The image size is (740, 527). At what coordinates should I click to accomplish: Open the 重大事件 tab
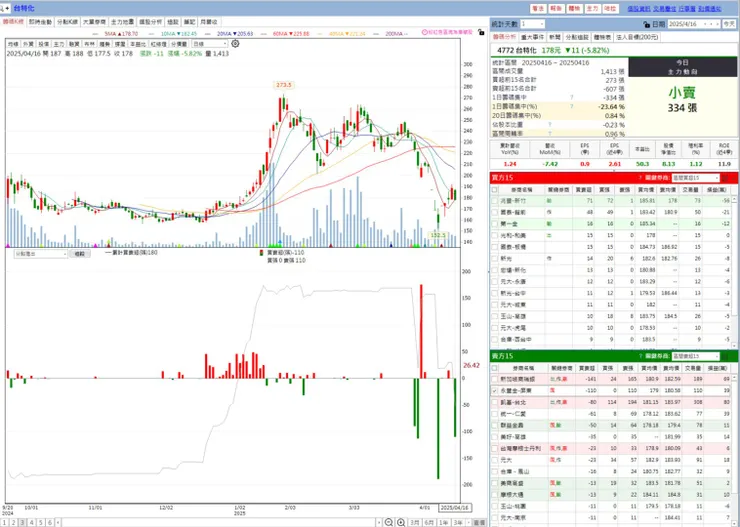pyautogui.click(x=532, y=37)
